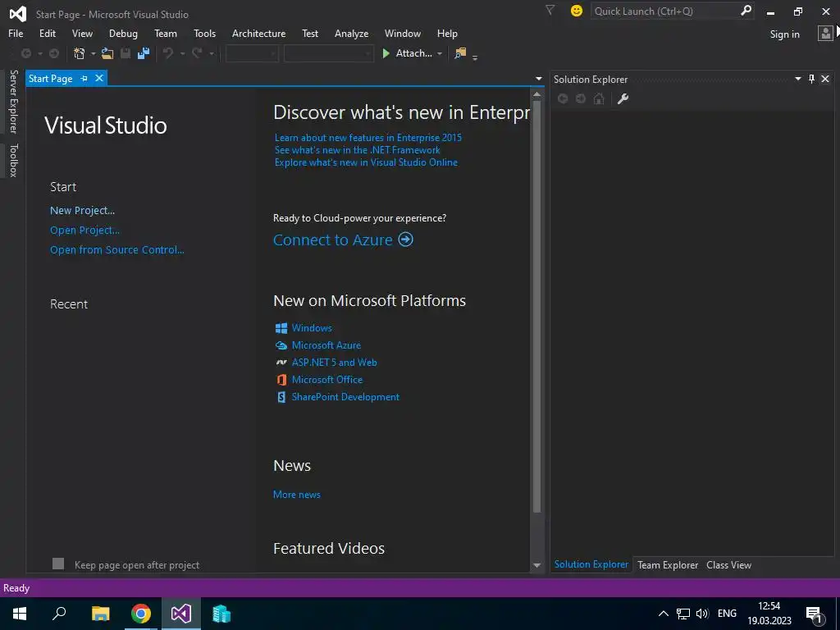Open the File menu

coord(16,33)
